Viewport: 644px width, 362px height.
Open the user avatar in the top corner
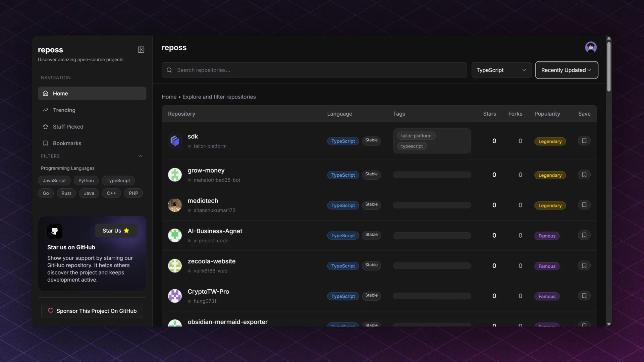click(x=591, y=47)
